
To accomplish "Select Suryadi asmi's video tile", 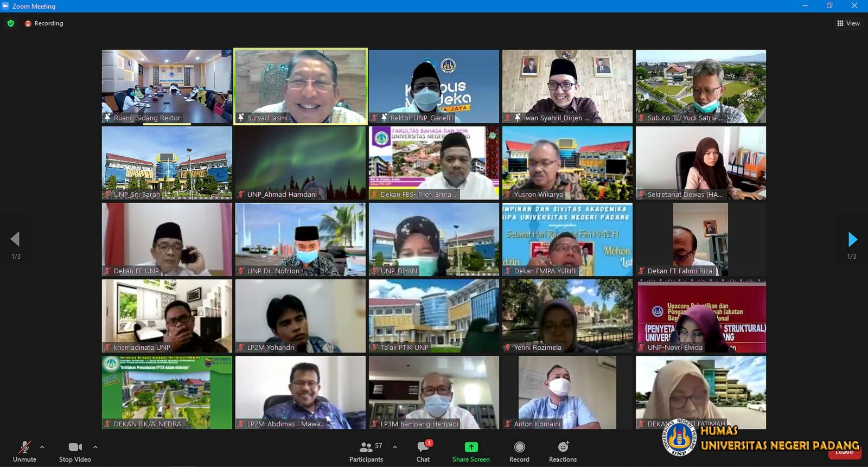I will [301, 86].
